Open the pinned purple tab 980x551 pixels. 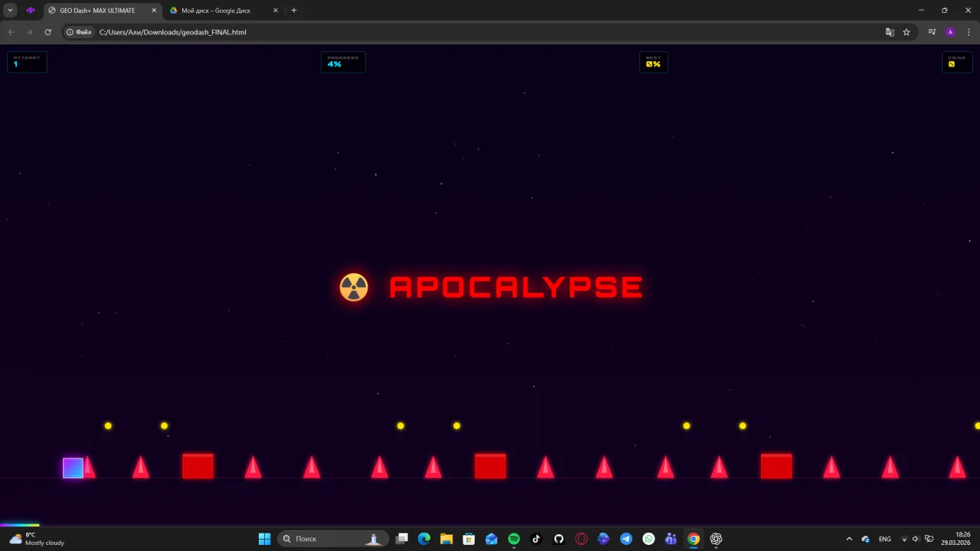31,11
